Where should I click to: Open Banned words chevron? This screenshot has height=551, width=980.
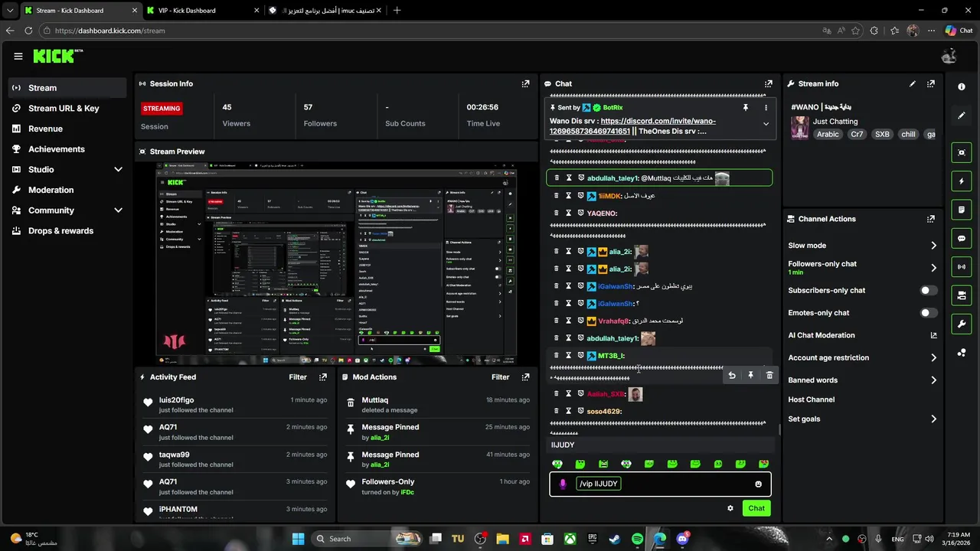(x=933, y=380)
